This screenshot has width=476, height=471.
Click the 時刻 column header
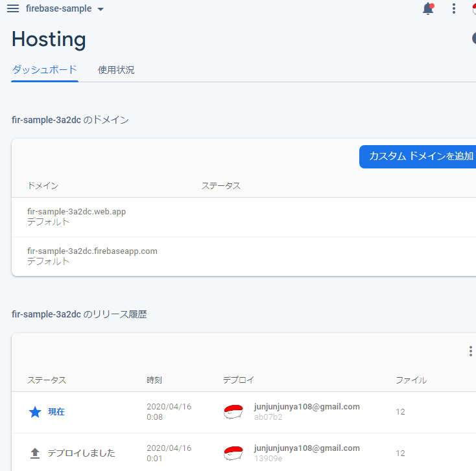(x=154, y=380)
